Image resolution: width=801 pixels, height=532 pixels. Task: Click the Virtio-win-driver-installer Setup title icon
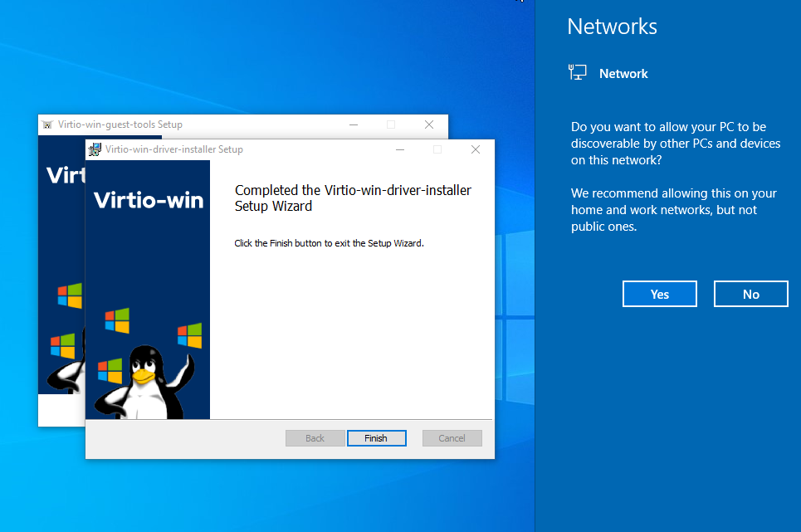95,149
